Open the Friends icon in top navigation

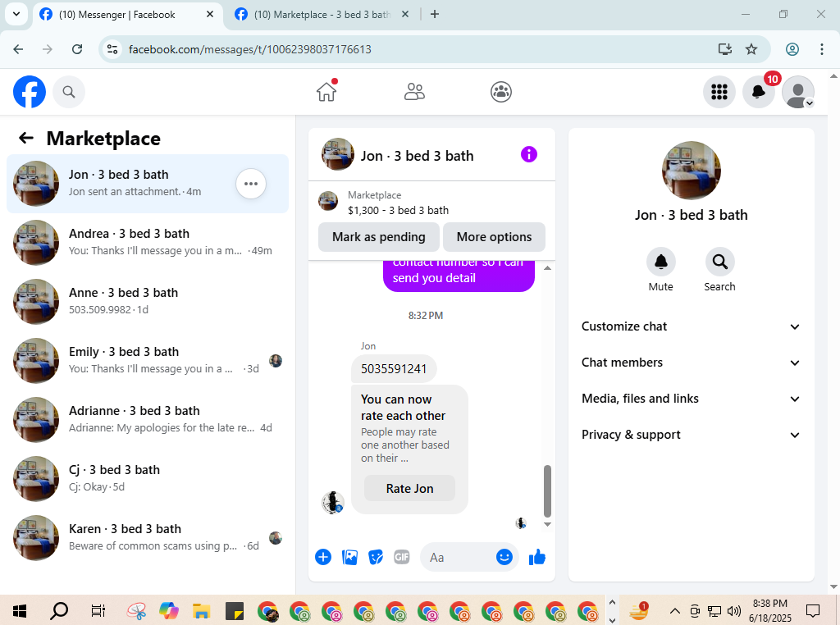pos(414,92)
